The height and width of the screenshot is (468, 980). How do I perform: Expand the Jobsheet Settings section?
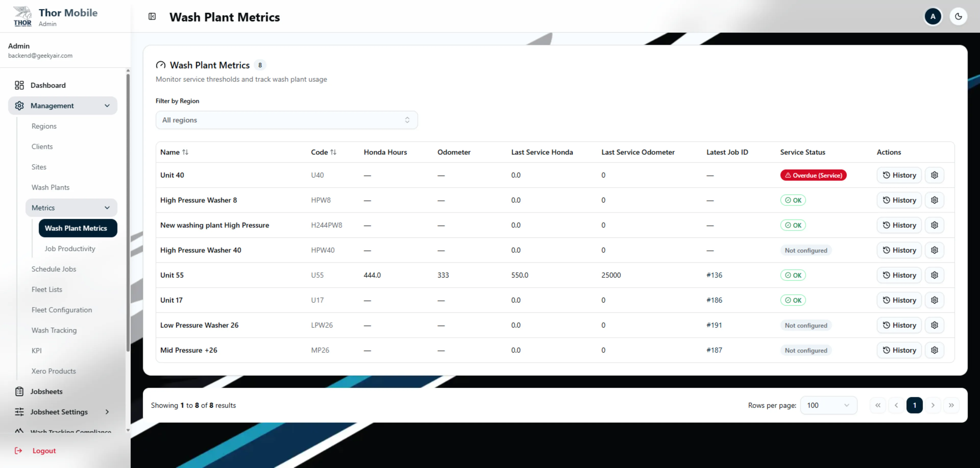[62, 412]
